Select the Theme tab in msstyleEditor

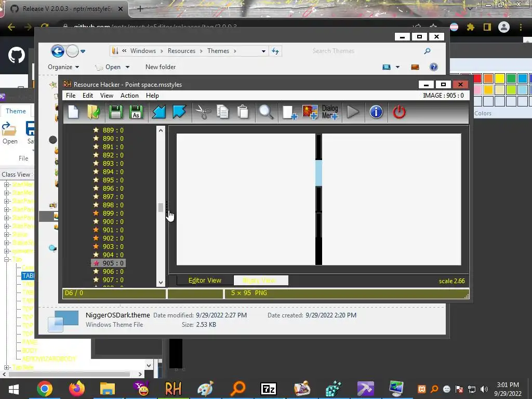(16, 111)
